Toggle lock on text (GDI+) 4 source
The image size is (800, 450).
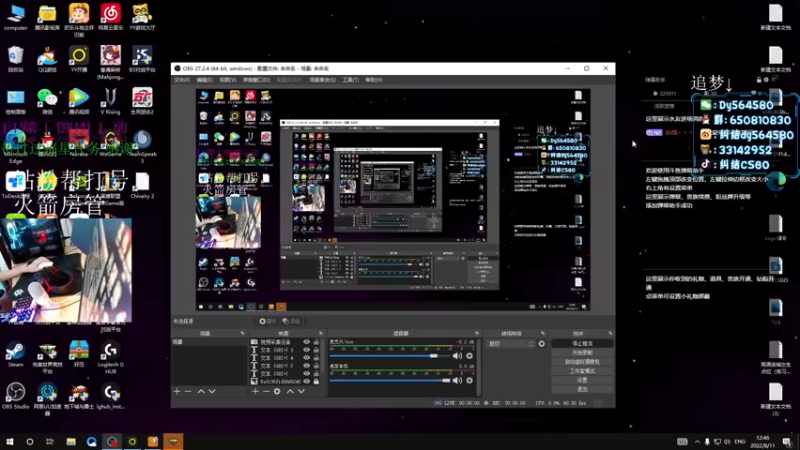click(316, 358)
